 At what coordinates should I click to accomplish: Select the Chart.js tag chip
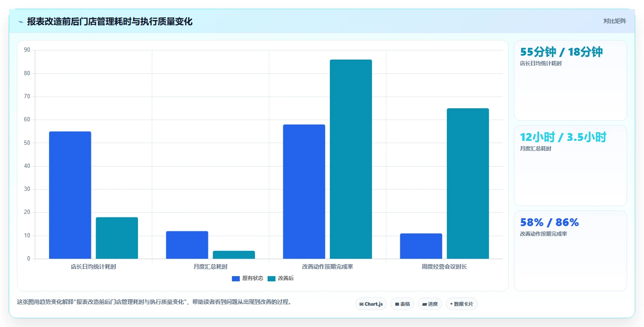click(371, 304)
